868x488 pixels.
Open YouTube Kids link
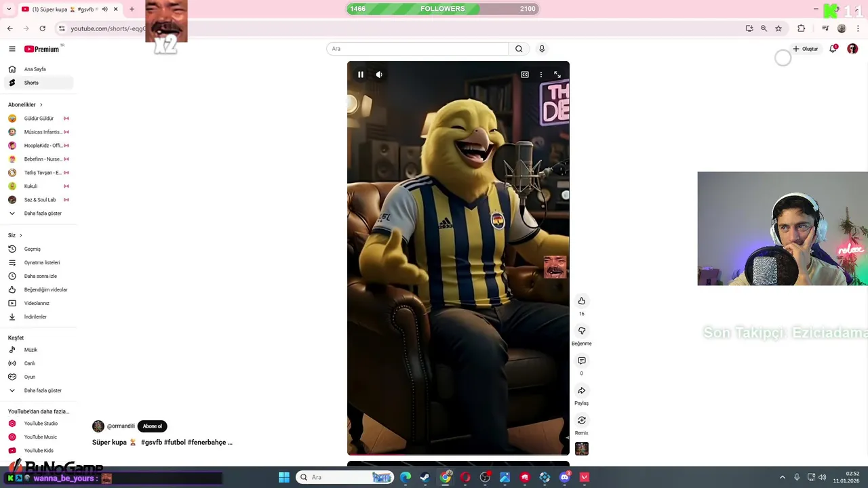[x=39, y=451]
